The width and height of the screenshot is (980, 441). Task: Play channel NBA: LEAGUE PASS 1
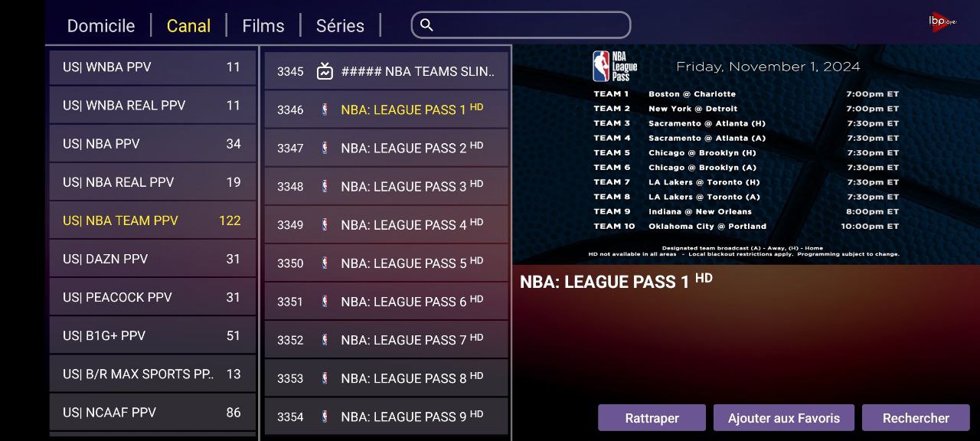(x=387, y=109)
